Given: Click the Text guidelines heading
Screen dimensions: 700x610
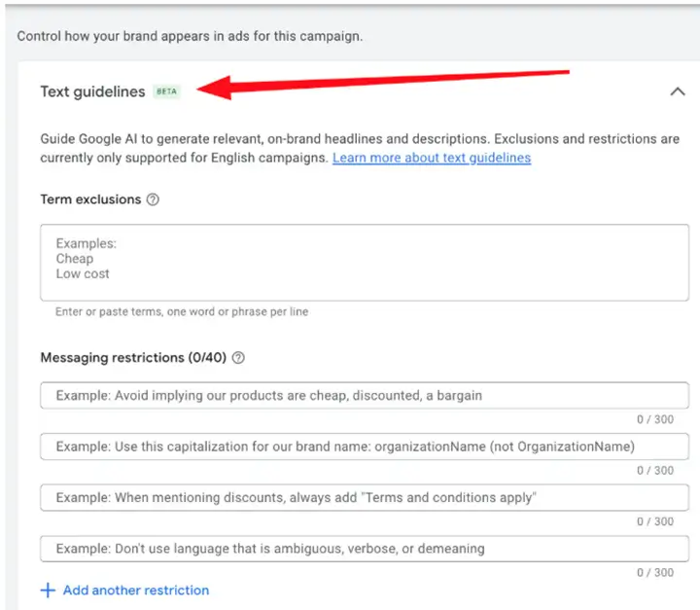Looking at the screenshot, I should pos(92,91).
